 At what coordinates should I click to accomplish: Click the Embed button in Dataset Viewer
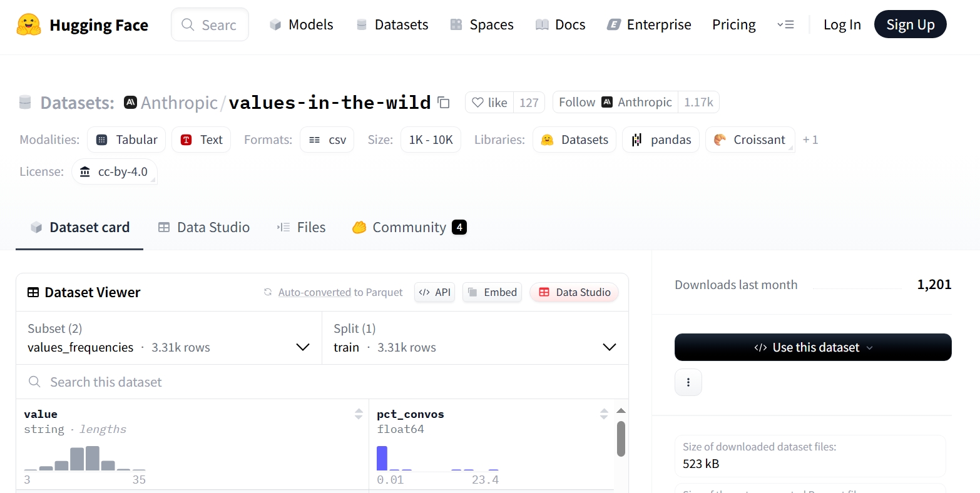pyautogui.click(x=492, y=292)
